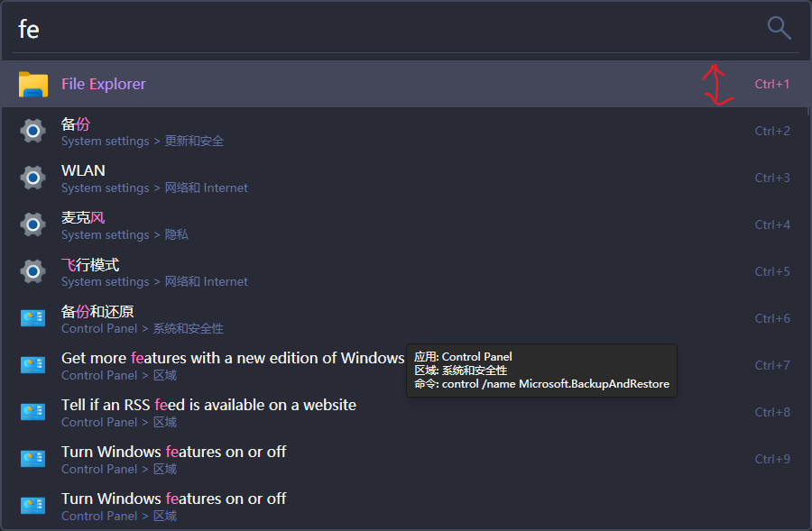Open the 飞行模式 settings result
This screenshot has height=531, width=812.
pyautogui.click(x=404, y=271)
